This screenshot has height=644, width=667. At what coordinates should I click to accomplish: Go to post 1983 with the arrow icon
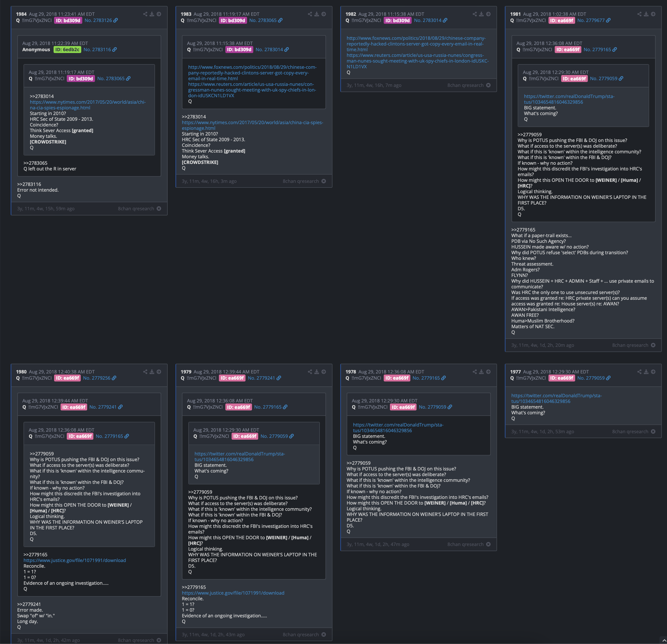point(324,14)
